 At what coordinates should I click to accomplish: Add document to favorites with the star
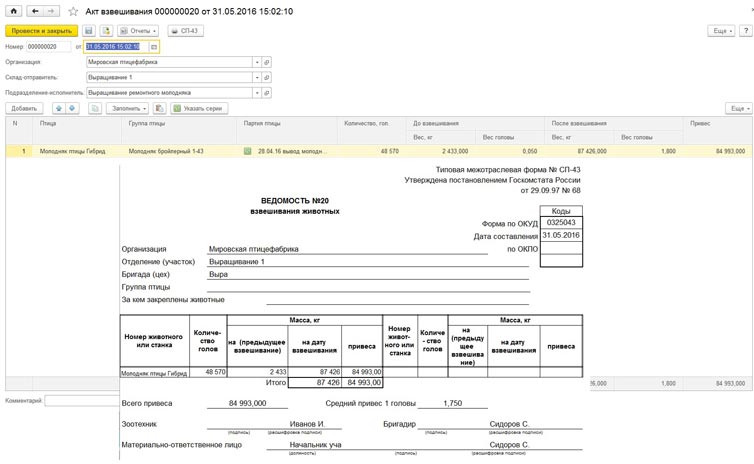pos(73,11)
